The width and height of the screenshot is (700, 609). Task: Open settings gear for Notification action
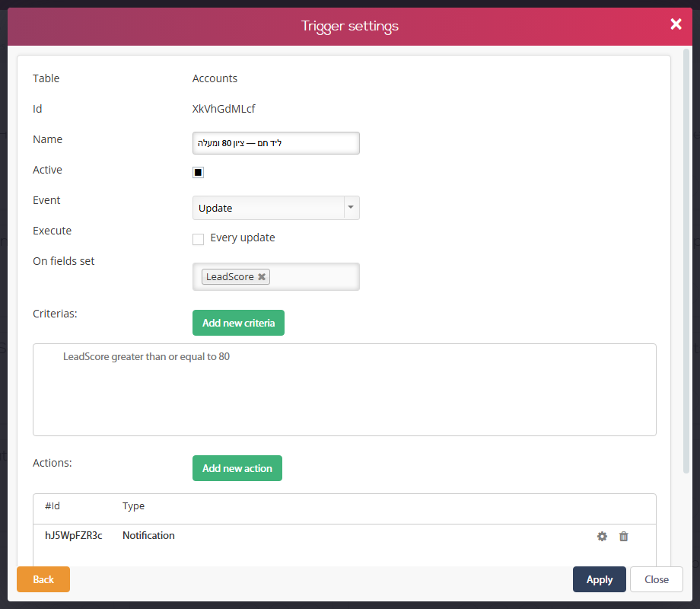tap(602, 536)
